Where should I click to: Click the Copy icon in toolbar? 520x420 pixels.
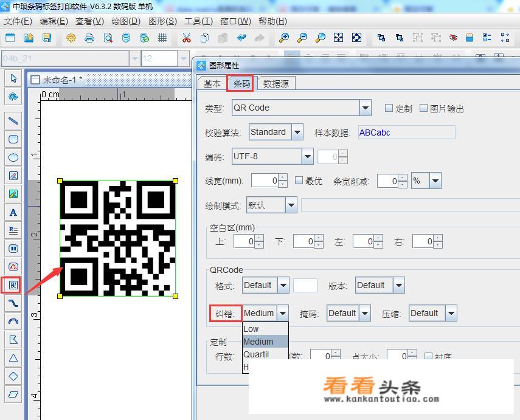pos(204,38)
